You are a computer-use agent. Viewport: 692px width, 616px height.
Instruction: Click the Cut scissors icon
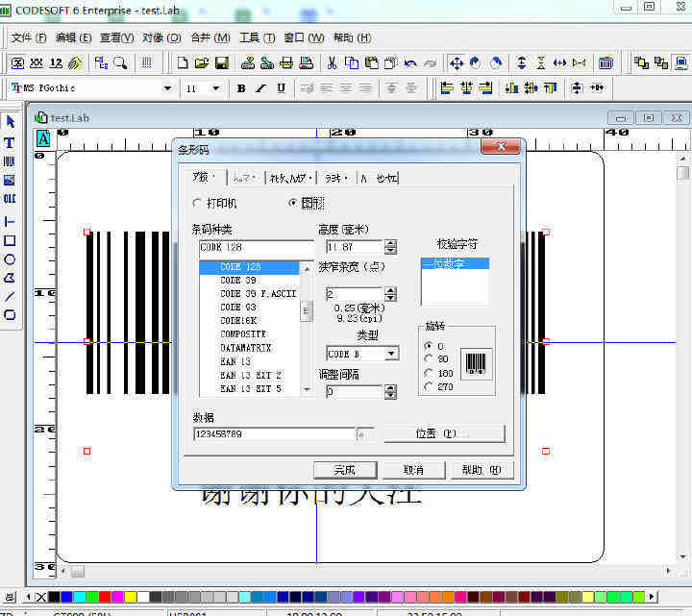coord(332,63)
